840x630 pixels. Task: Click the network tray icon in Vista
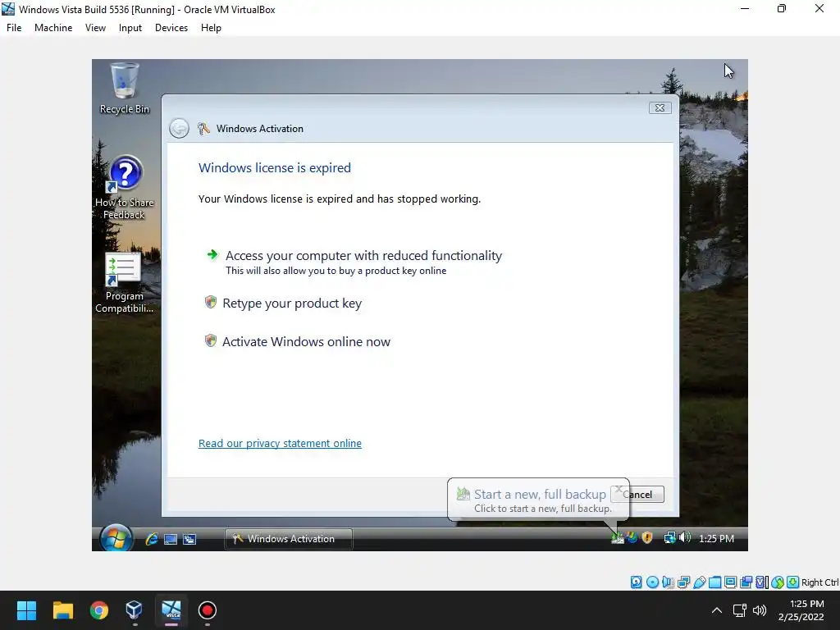point(669,537)
